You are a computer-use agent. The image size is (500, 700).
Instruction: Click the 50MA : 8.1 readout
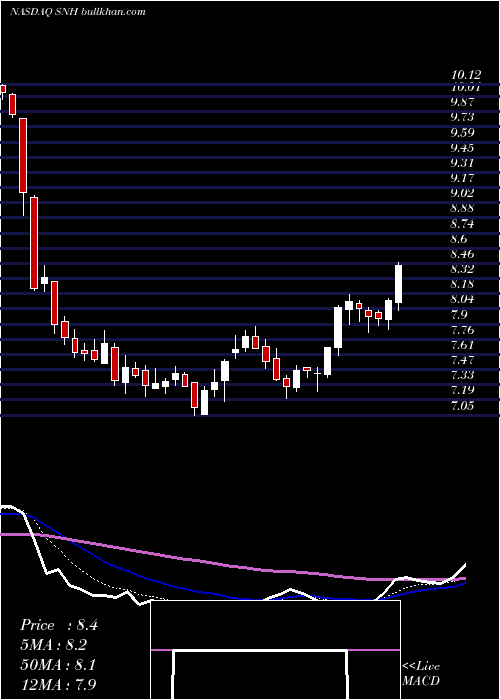click(x=58, y=664)
